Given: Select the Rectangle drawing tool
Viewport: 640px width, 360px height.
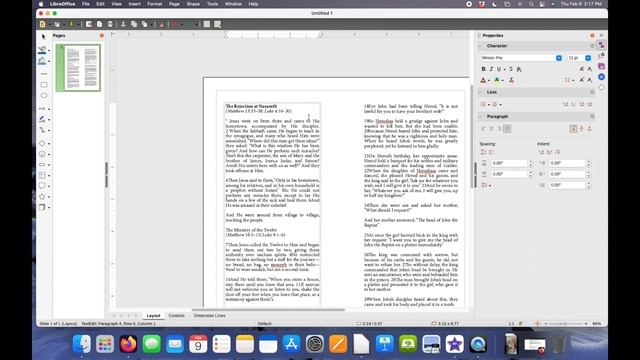Looking at the screenshot, I should [x=44, y=85].
